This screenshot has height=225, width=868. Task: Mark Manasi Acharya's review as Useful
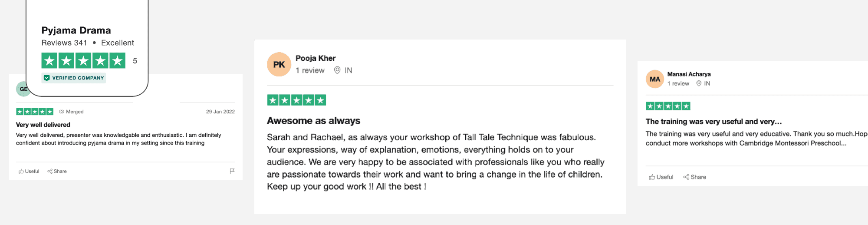pos(661,177)
